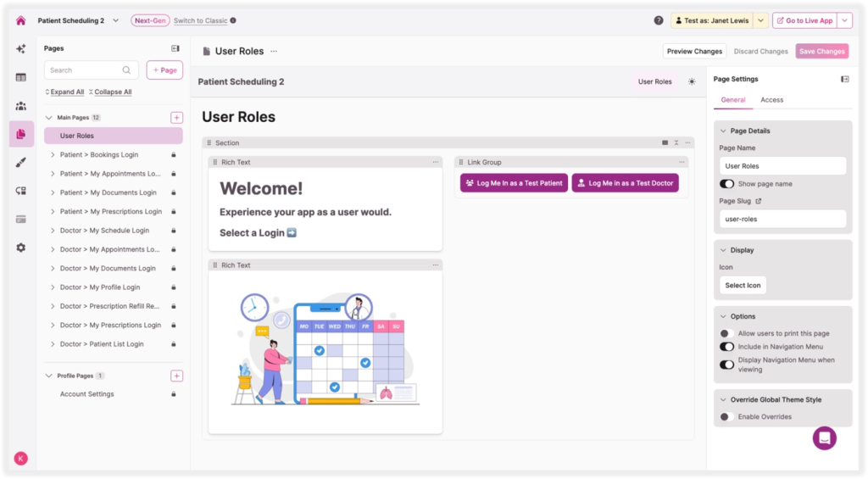
Task: Toggle Allow users to print this page
Action: point(726,333)
